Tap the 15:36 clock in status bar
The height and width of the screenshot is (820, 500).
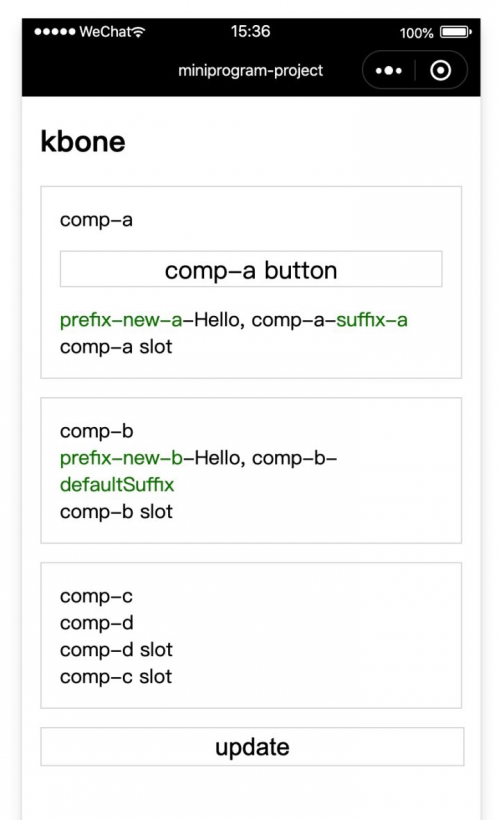(251, 31)
